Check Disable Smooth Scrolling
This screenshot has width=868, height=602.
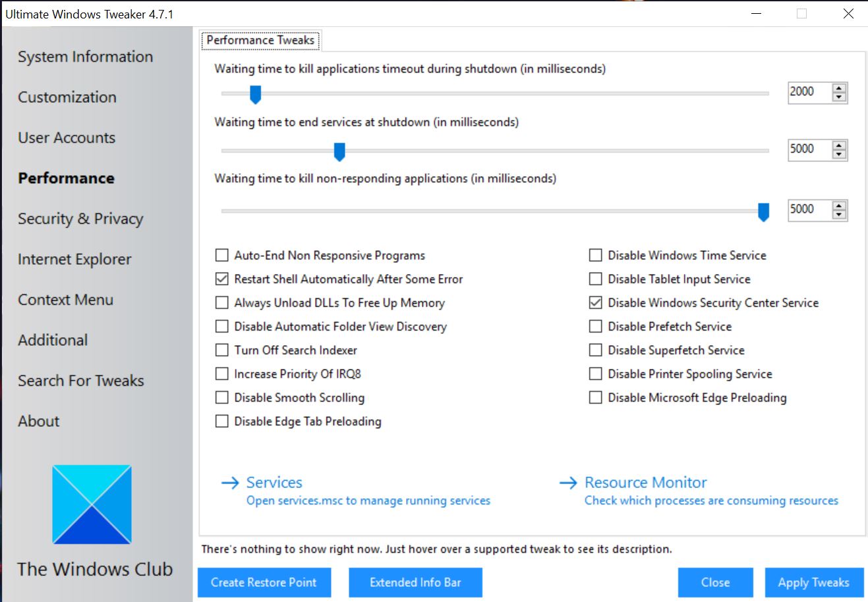coord(222,398)
